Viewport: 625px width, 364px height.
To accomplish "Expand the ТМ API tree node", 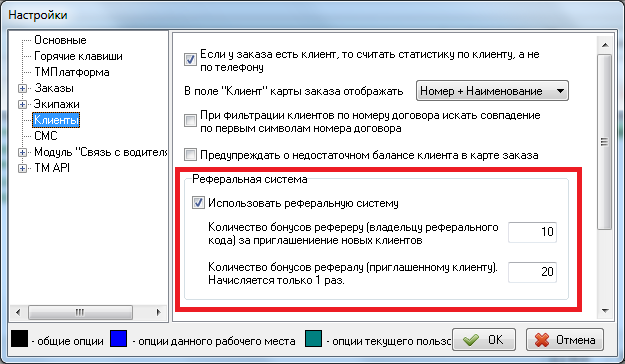I will click(x=23, y=168).
